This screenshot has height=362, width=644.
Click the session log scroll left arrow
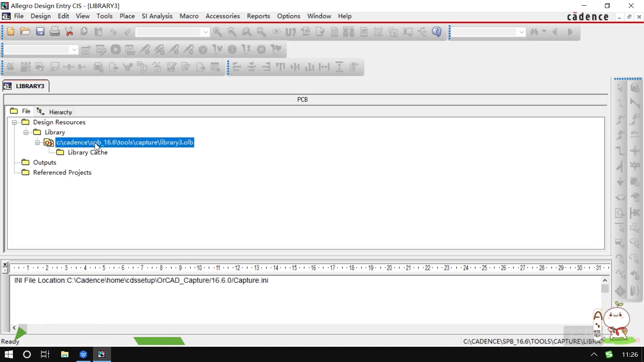click(14, 328)
